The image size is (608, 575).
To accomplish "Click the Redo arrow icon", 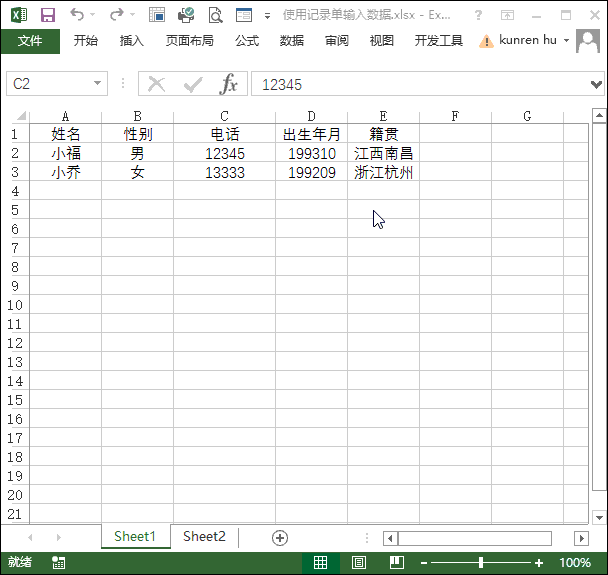I will click(116, 15).
